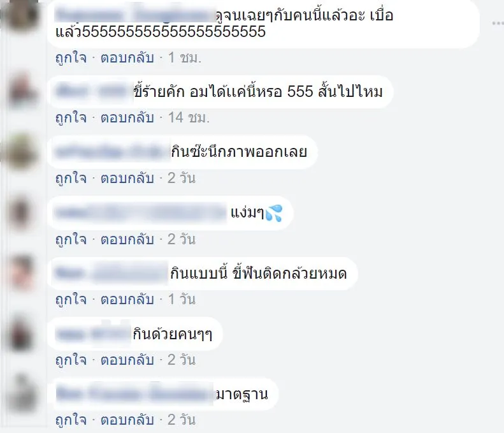Like the comment 'กินซ๊ะนึกภาพออกเลย'
Image resolution: width=504 pixels, height=433 pixels.
71,178
